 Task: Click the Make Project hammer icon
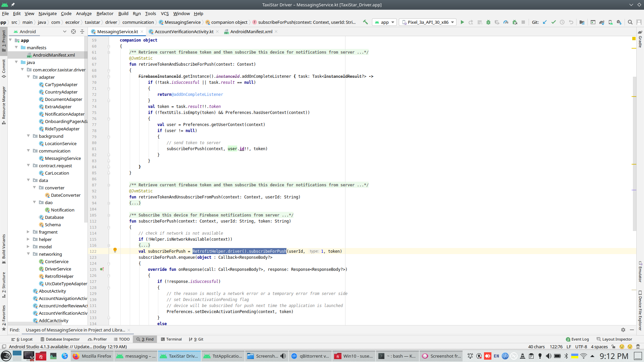(x=366, y=22)
